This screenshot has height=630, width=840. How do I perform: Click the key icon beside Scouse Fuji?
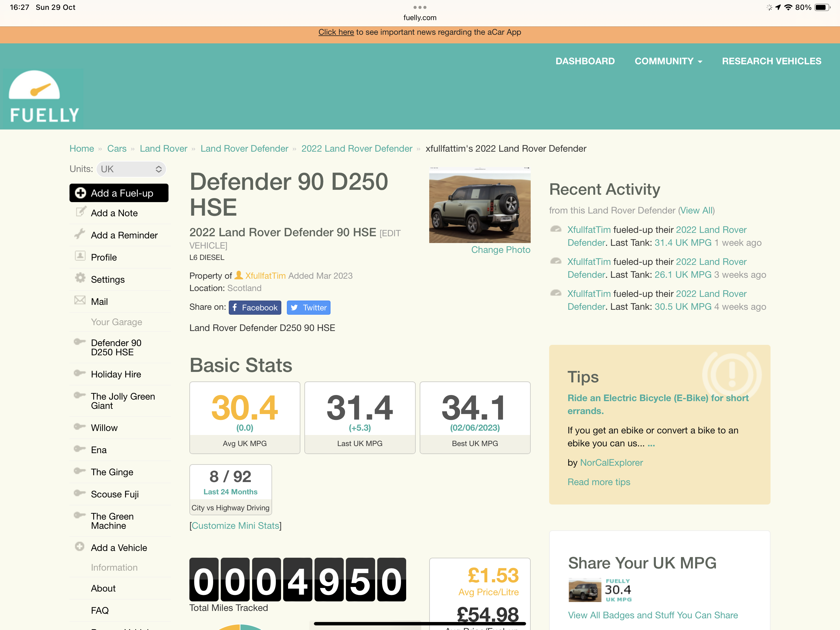click(79, 493)
